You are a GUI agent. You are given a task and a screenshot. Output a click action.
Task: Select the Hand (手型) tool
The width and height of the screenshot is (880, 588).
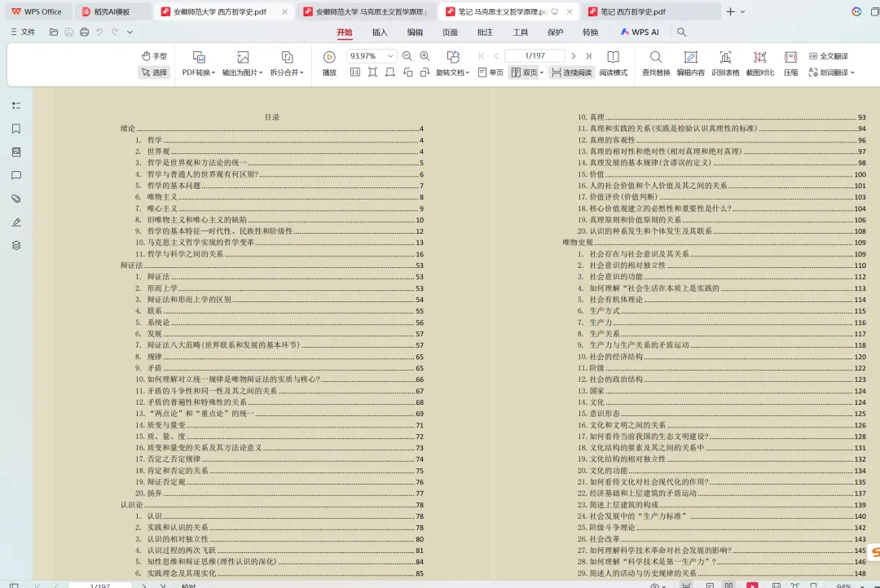coord(154,56)
